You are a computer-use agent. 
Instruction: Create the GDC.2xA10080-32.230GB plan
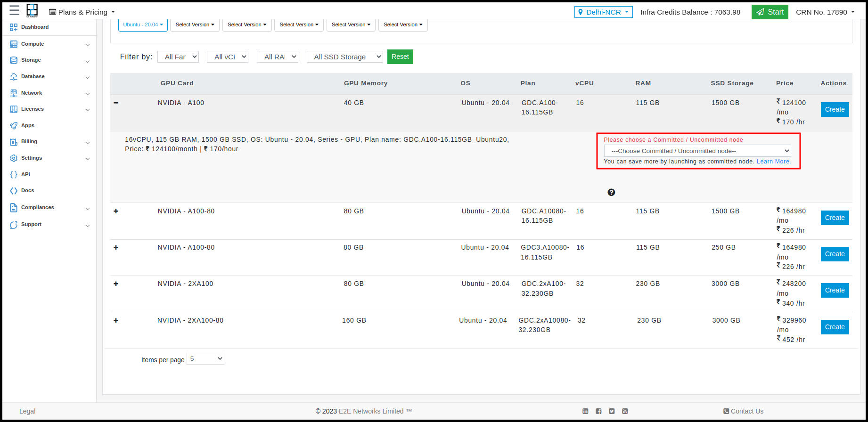835,327
